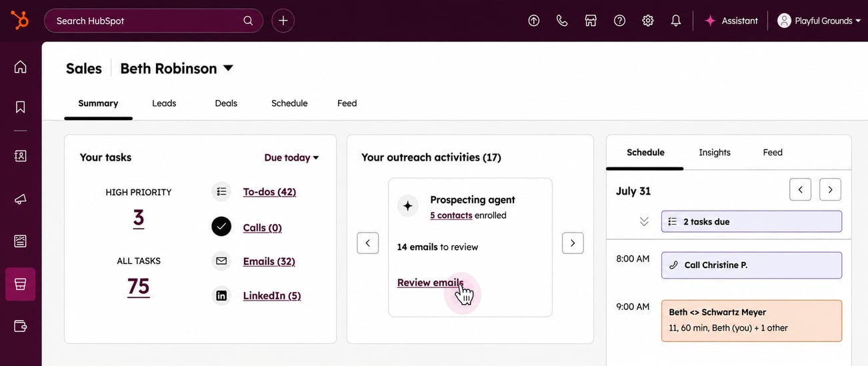Open the Feed tab in top navigation
Viewport: 868px width, 366px height.
click(x=347, y=103)
